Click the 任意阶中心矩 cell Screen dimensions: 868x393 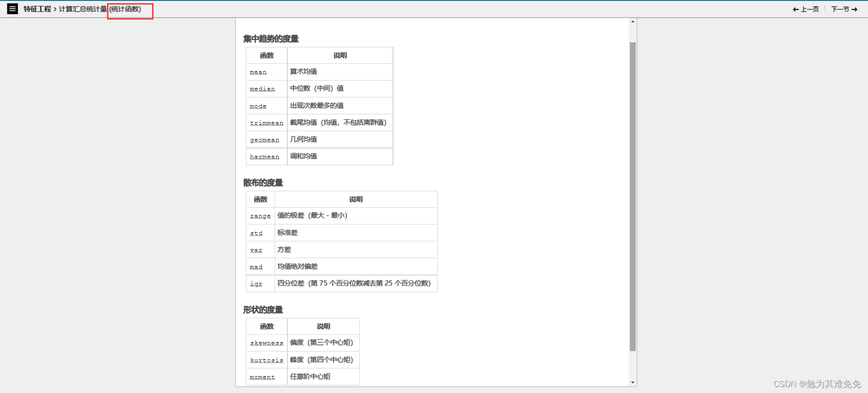[x=323, y=377]
